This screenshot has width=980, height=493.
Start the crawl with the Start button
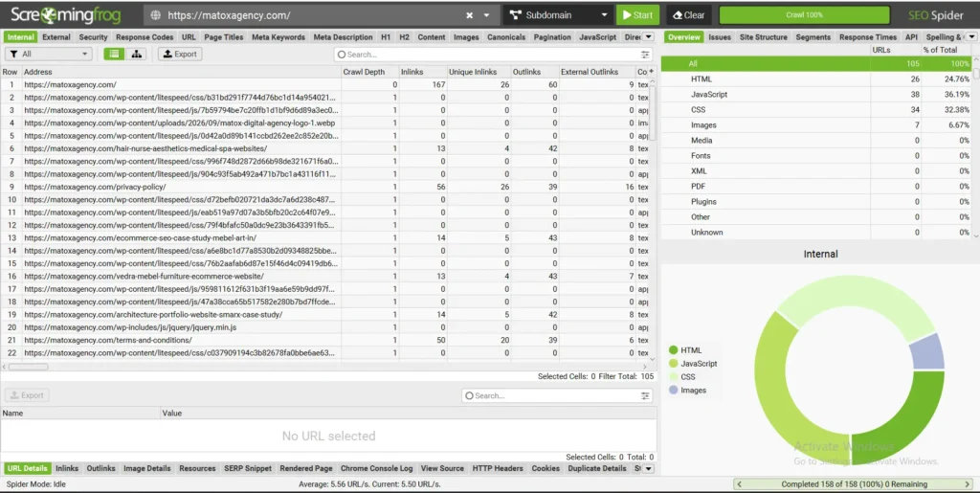tap(637, 15)
